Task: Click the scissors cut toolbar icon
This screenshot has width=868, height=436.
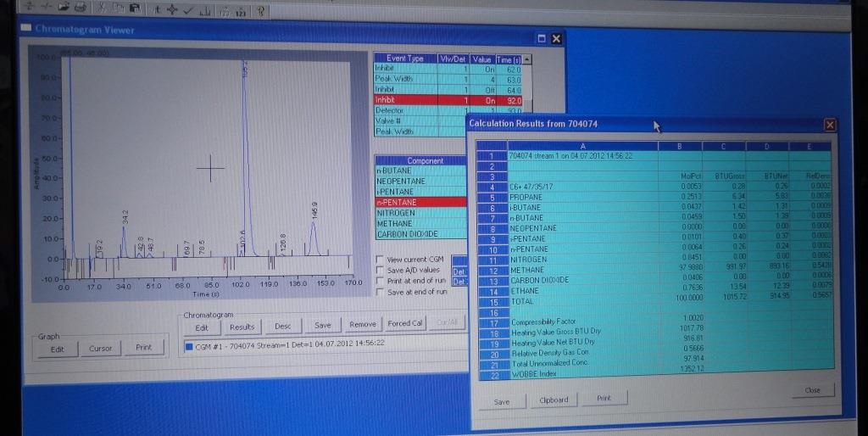Action: point(102,7)
